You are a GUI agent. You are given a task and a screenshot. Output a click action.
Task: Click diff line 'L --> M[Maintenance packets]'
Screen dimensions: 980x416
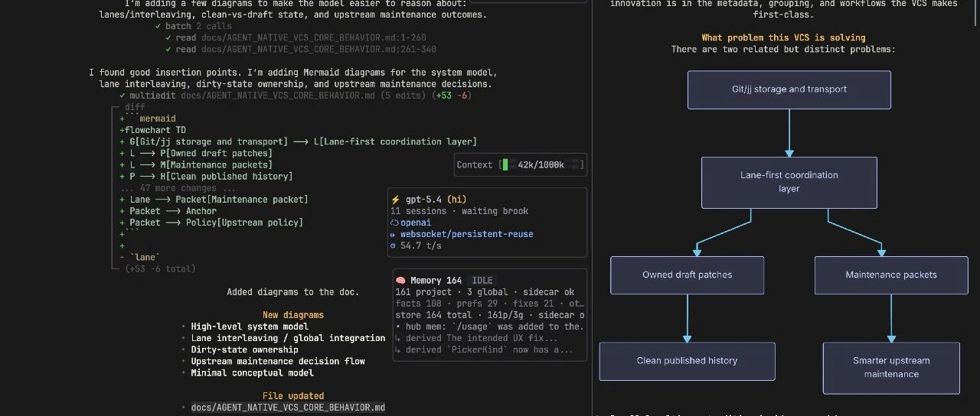(x=195, y=164)
